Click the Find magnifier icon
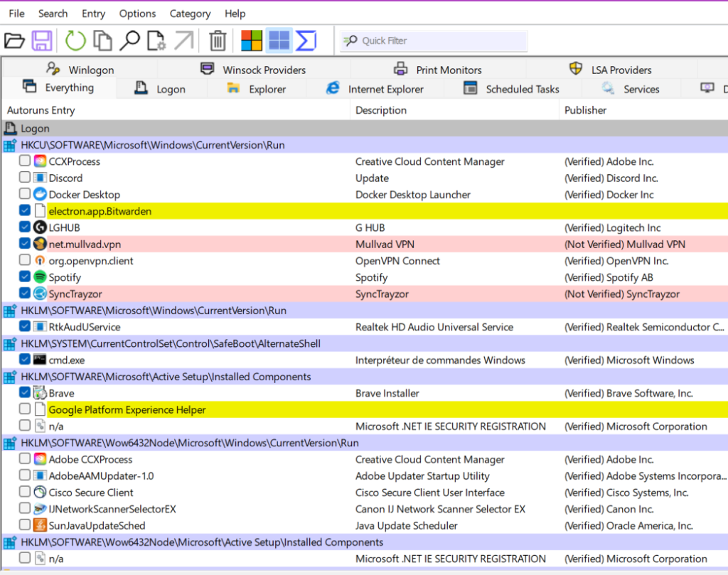This screenshot has height=575, width=728. click(x=129, y=41)
